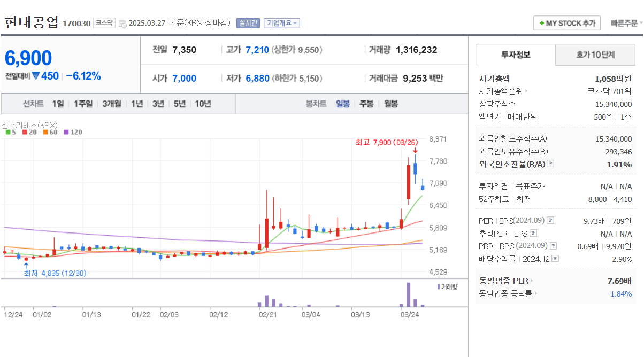
Task: Click the -6.12% change rate
Action: [83, 76]
